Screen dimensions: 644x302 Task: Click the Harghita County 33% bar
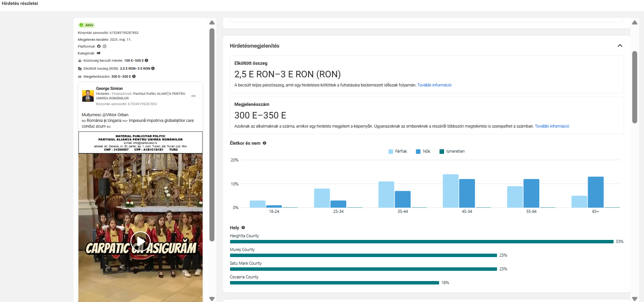(x=422, y=242)
